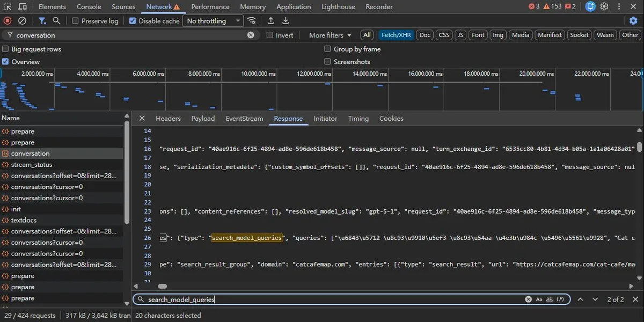Open the inspect element picker tool
644x322 pixels.
pyautogui.click(x=8, y=7)
